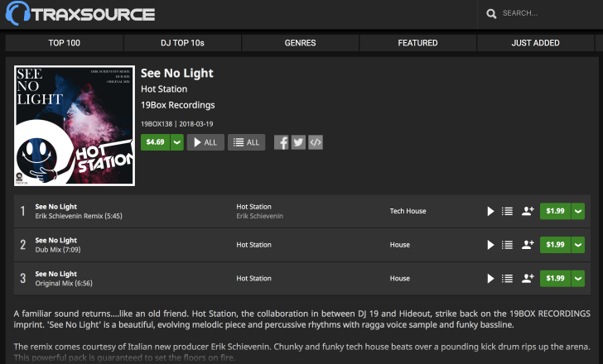Buy Original Mix for $1.99

[x=555, y=278]
